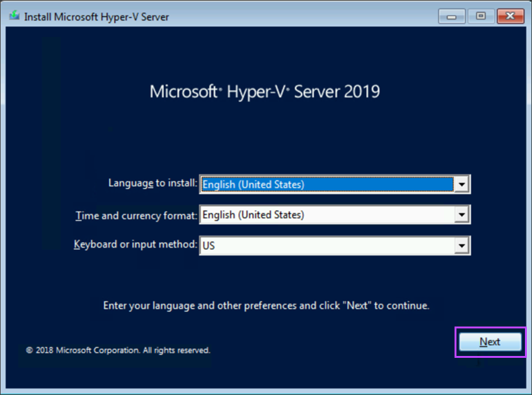532x395 pixels.
Task: Click the word "Microsoft" in the large heading
Action: (x=184, y=92)
